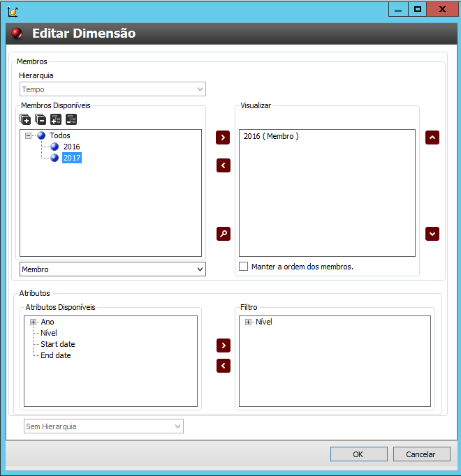Expand the Ano attribute node
This screenshot has width=461, height=476.
pos(33,322)
